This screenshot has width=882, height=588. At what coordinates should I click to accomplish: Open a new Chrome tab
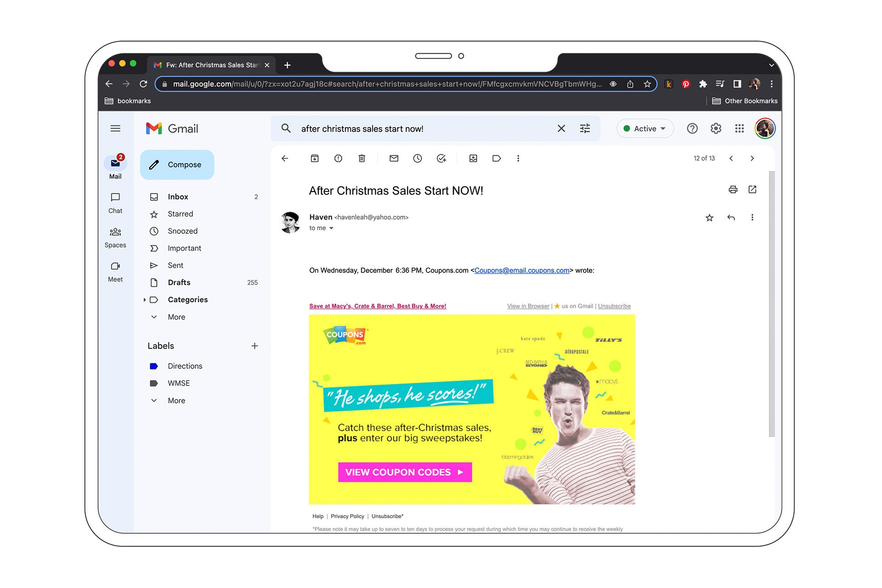(x=288, y=65)
